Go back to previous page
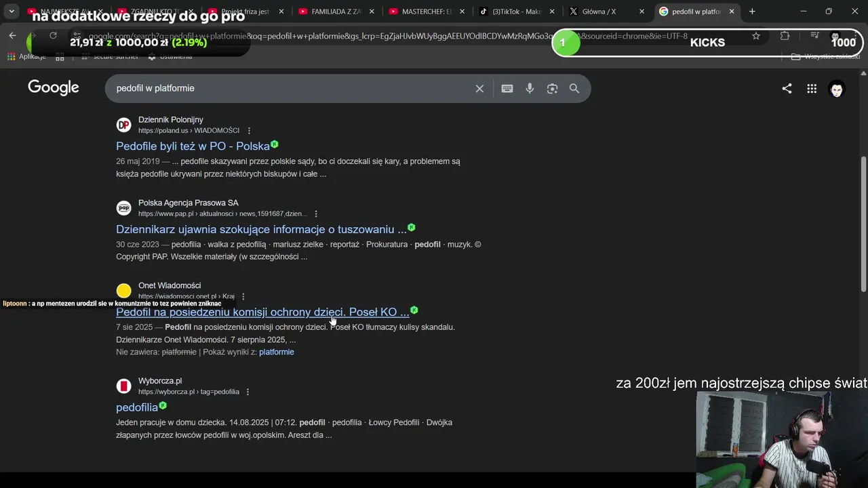Screen dimensions: 868x488 [12, 36]
